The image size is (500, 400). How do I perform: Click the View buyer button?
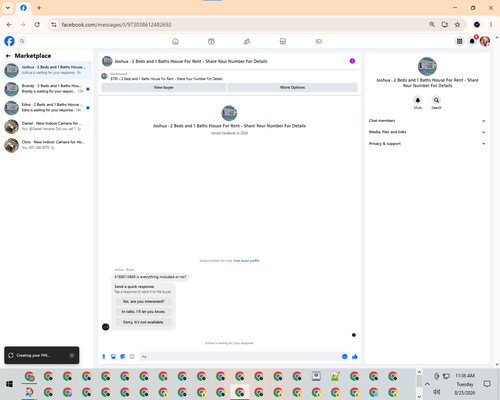tap(164, 87)
